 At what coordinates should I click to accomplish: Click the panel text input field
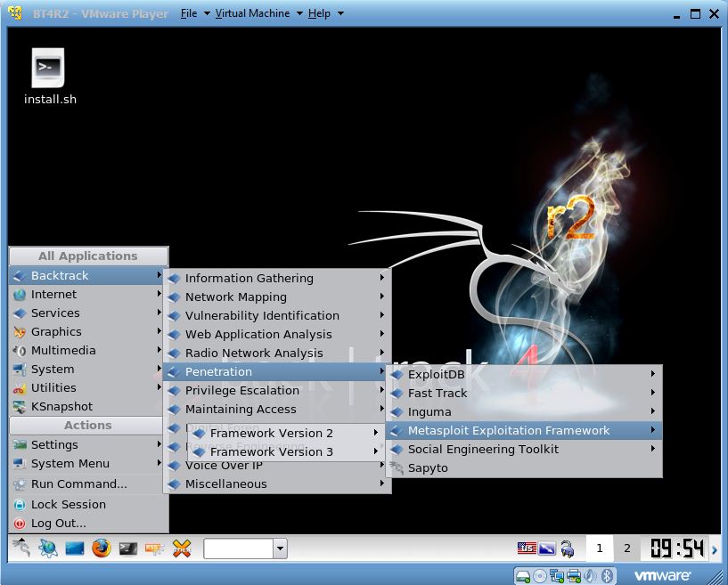238,548
